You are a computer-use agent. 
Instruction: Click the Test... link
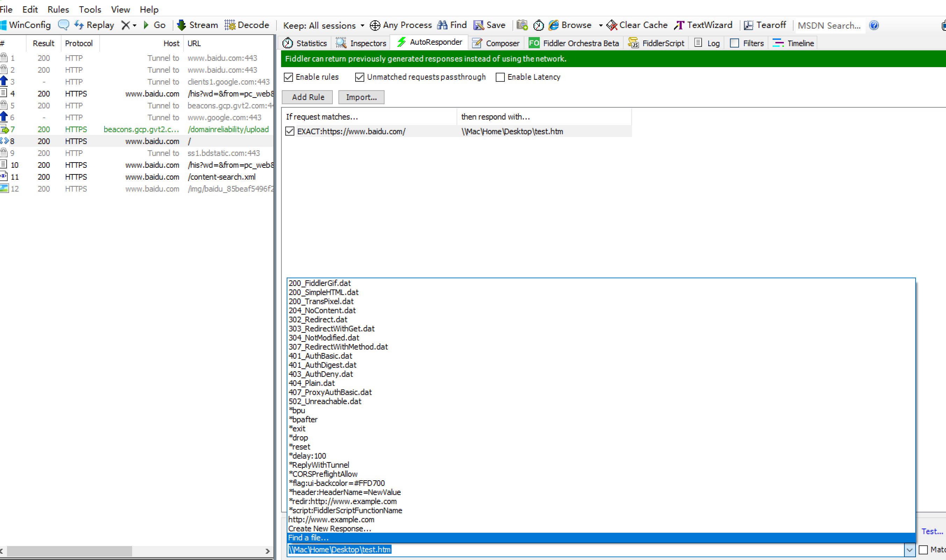(x=932, y=531)
